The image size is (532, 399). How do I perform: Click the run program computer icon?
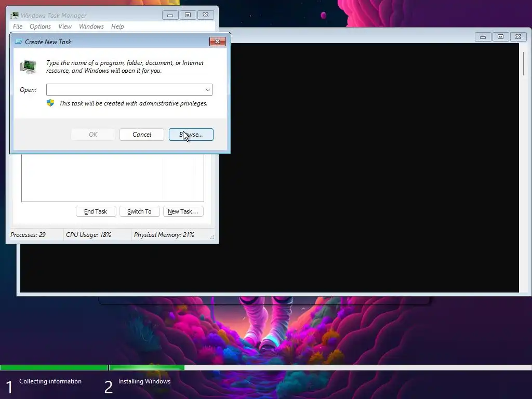pyautogui.click(x=28, y=66)
